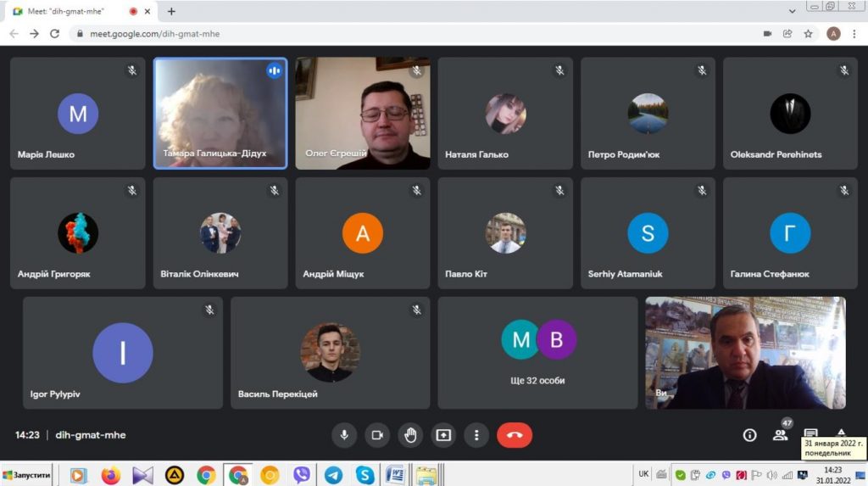Click the Chrome profile avatar in toolbar
This screenshot has width=868, height=486.
click(x=833, y=34)
